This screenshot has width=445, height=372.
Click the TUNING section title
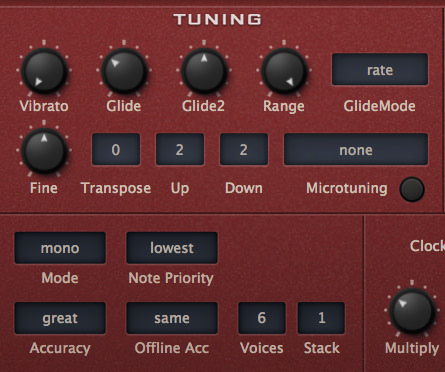pyautogui.click(x=218, y=19)
